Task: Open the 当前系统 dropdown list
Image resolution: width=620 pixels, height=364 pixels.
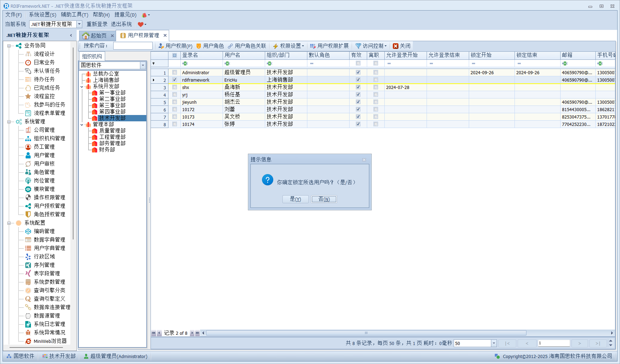Action: point(79,24)
